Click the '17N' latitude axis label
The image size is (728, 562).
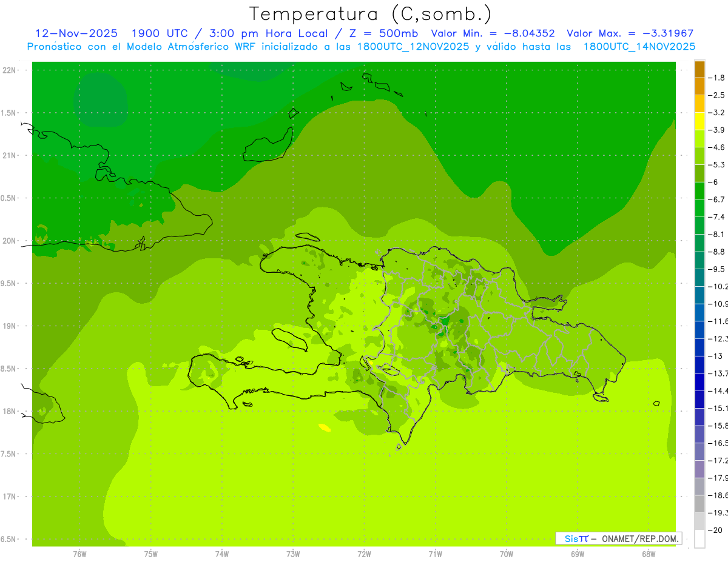pos(10,497)
